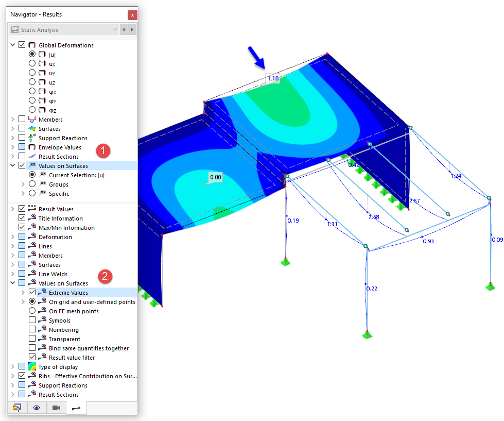Click the Global Deformations icon

point(32,45)
